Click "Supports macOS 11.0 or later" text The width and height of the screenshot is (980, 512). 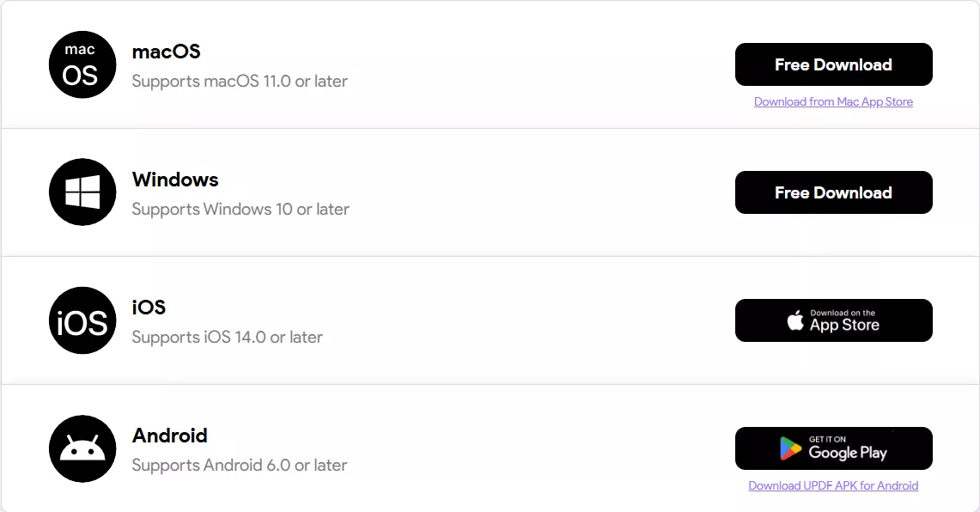coord(240,82)
